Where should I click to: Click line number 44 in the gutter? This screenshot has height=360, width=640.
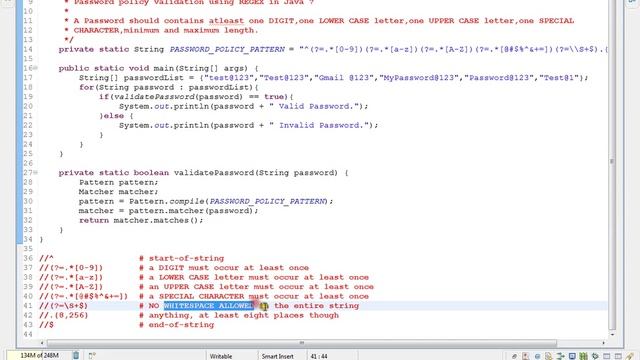click(28, 334)
